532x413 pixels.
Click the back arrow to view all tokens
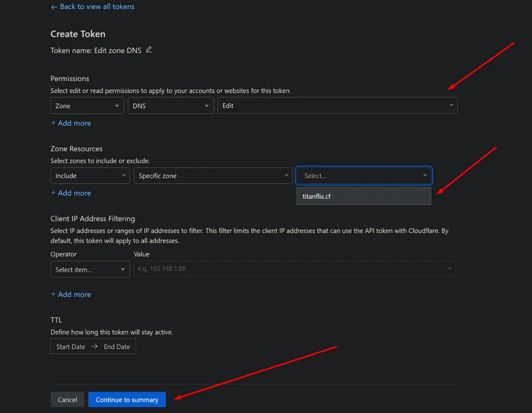tap(54, 7)
